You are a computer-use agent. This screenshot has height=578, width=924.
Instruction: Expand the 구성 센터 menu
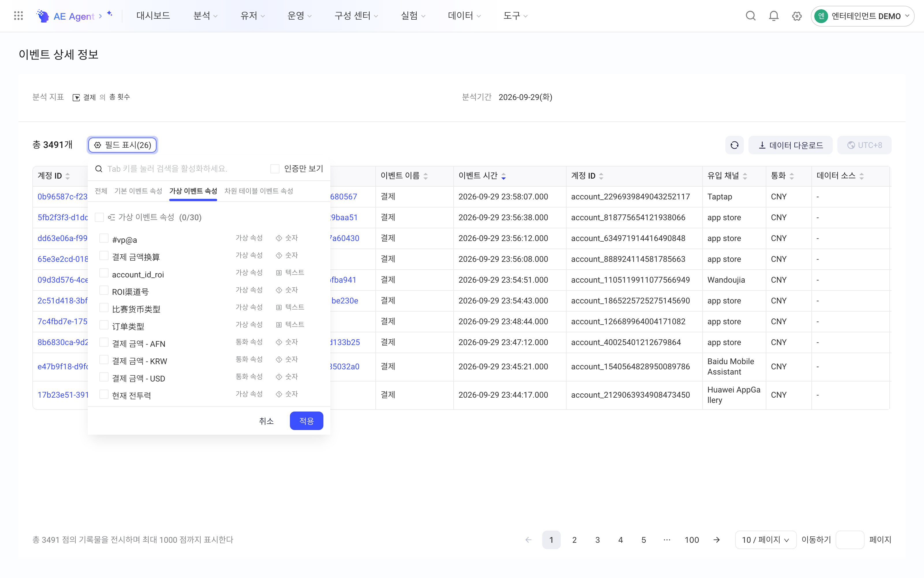click(356, 16)
